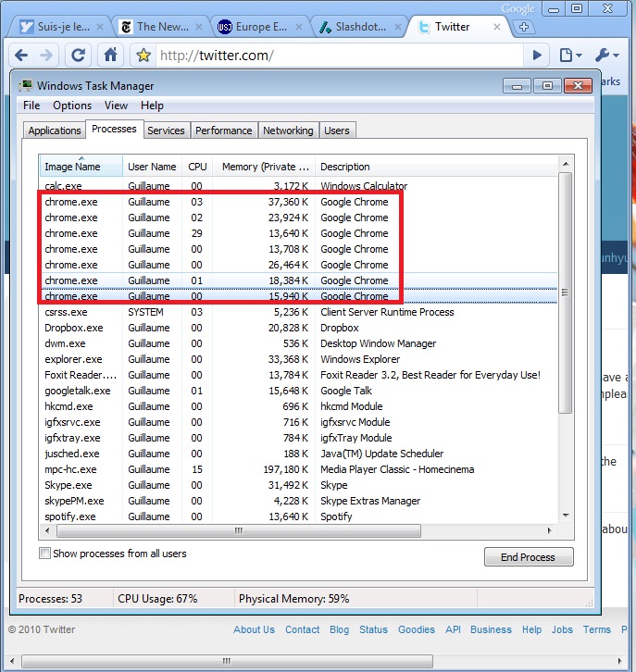
Task: Sort processes by Description column header
Action: point(437,167)
